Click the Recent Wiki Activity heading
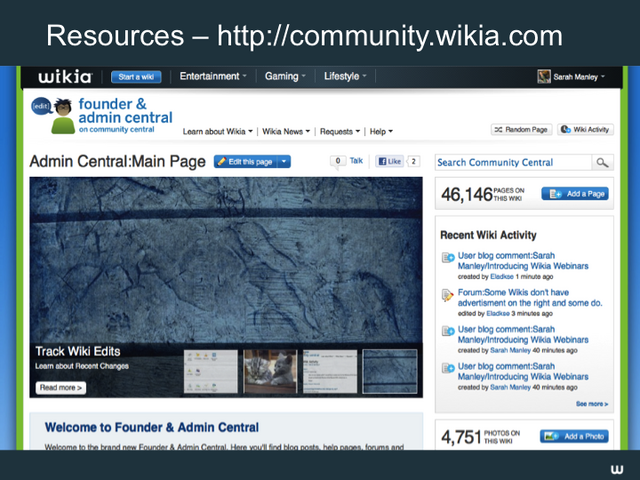This screenshot has height=480, width=640. coord(488,235)
